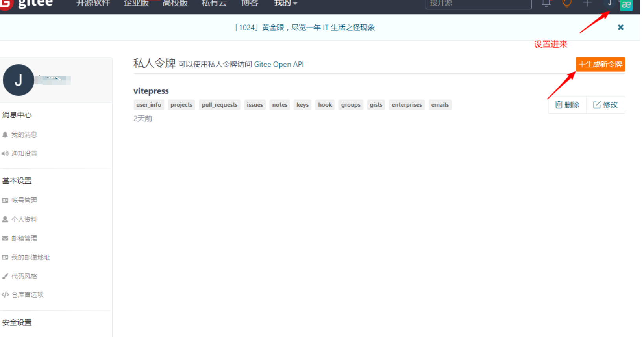Open 代码风格 in the sidebar
Screen dimensions: 644x337
(x=24, y=276)
